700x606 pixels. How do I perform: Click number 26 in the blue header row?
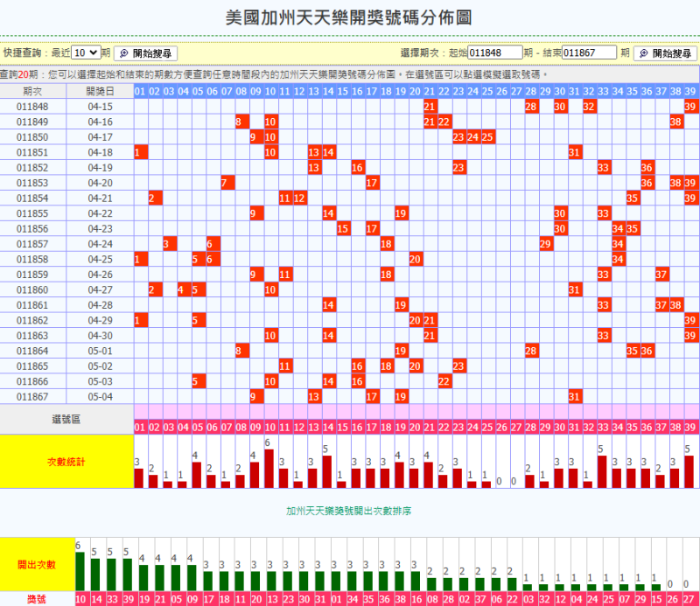pos(501,91)
